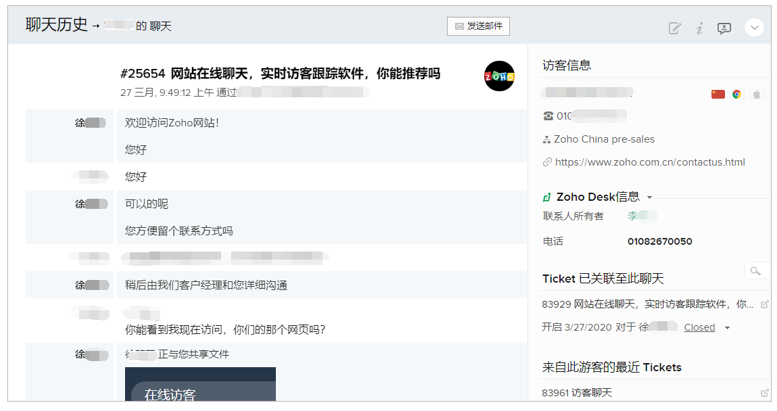The image size is (777, 411).
Task: Click the Closed ticket status link
Action: coord(699,327)
